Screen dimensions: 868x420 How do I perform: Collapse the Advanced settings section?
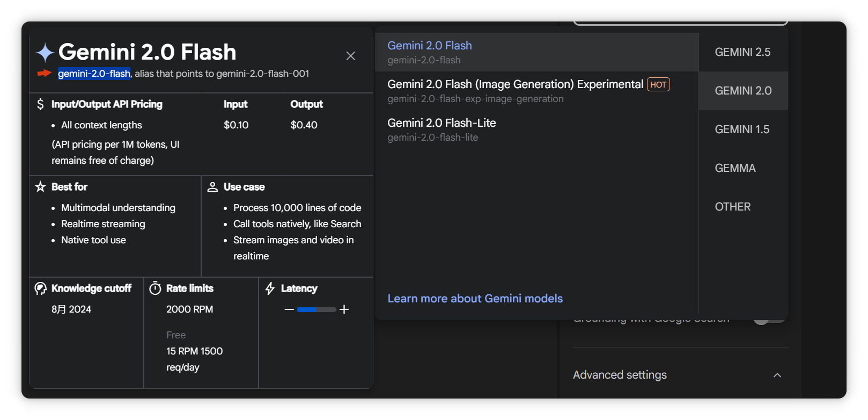point(777,375)
